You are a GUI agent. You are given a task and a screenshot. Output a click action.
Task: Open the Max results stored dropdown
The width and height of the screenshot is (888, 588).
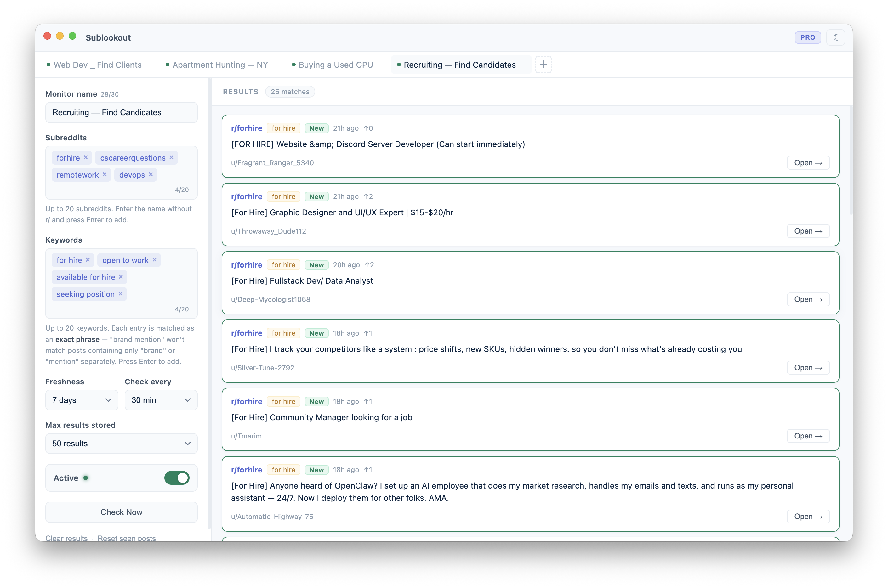click(x=121, y=443)
